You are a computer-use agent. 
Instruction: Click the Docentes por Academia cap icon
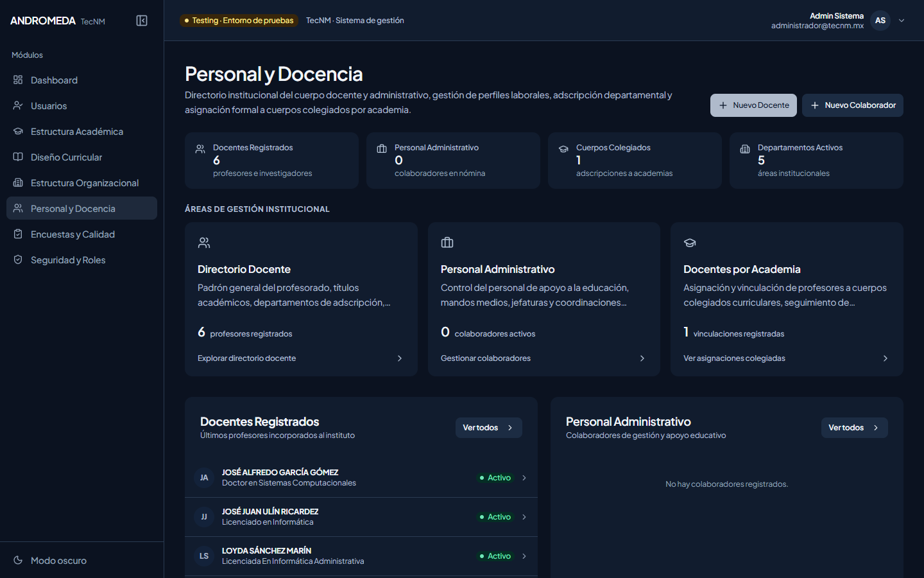690,243
